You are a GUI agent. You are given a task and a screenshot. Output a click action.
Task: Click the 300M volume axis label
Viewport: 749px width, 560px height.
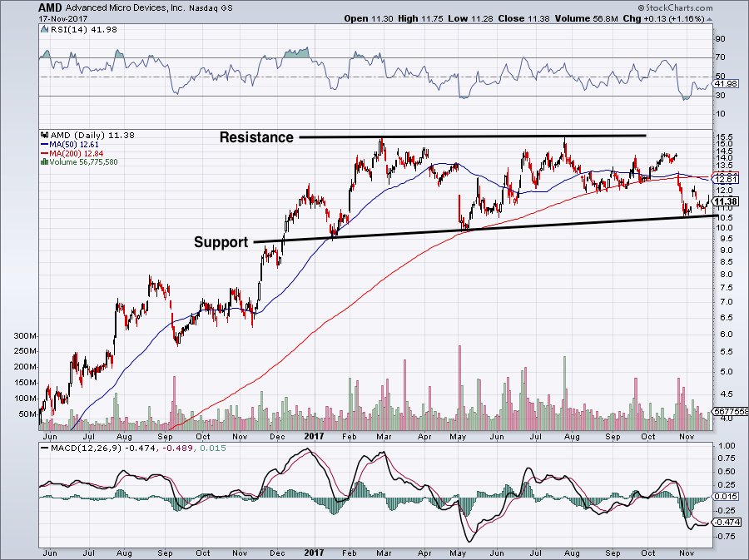click(x=25, y=336)
